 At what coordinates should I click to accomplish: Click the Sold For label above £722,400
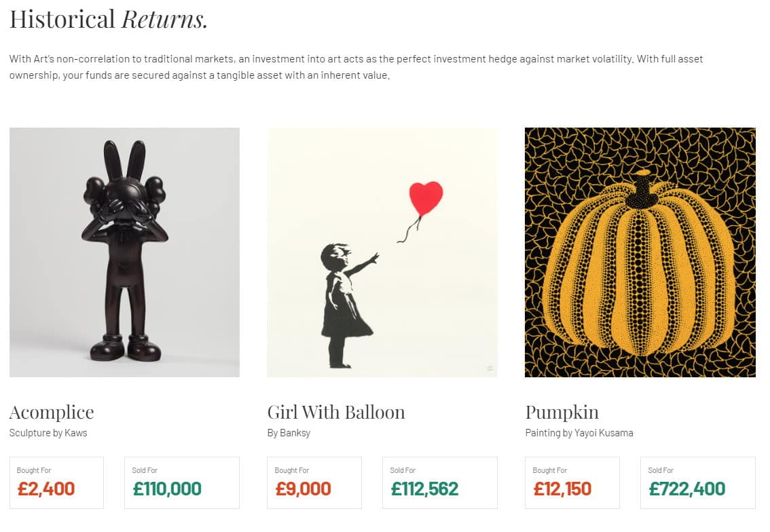click(661, 470)
